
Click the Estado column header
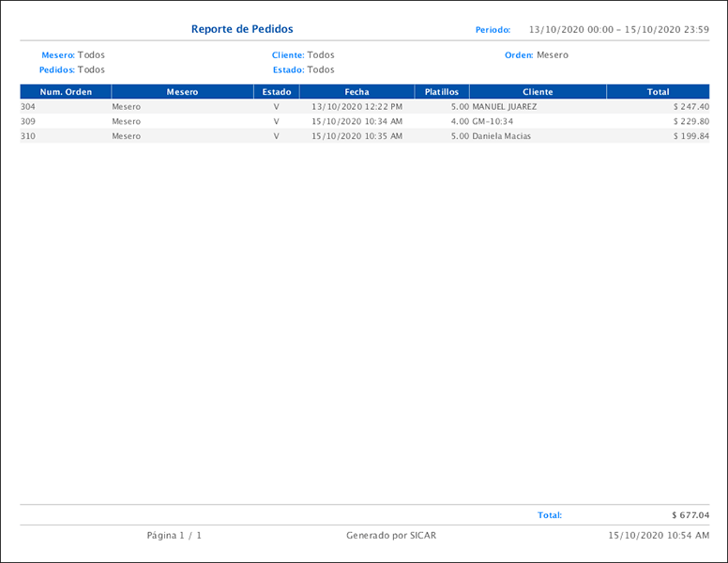[x=276, y=92]
